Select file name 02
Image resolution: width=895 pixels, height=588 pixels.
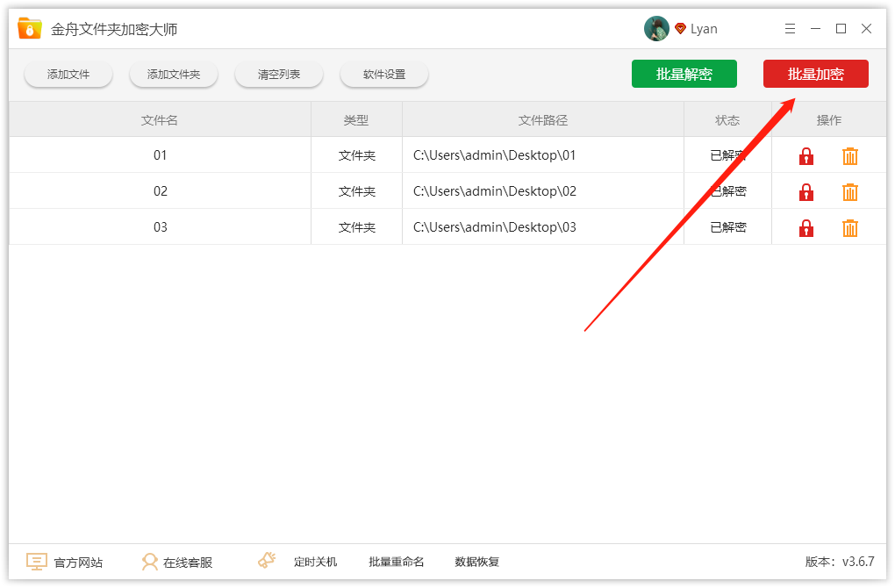tap(161, 191)
